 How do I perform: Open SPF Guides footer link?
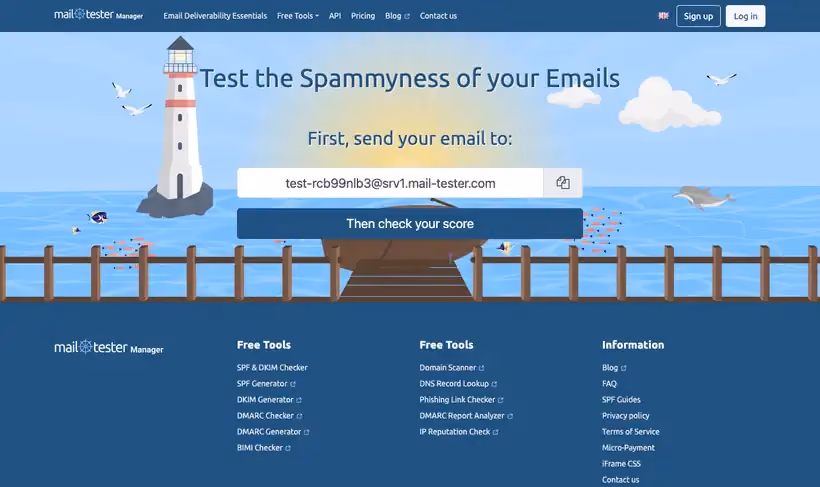point(621,400)
